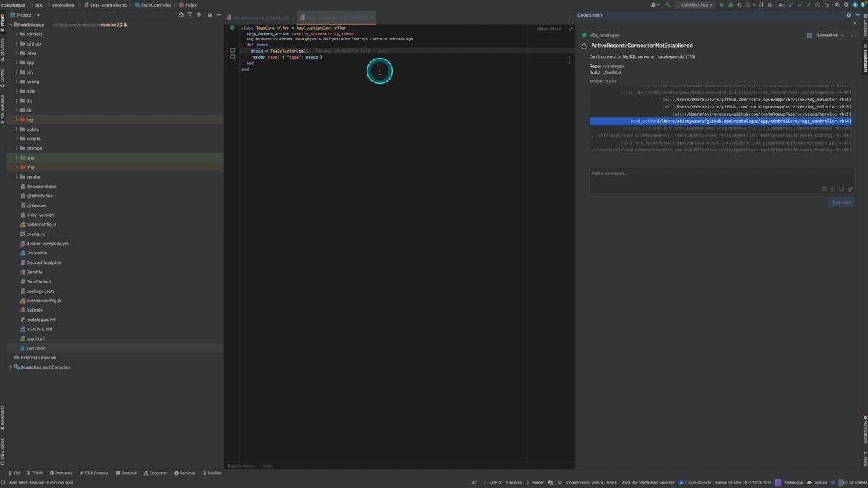Open the Services tool window tab
The height and width of the screenshot is (488, 868).
(184, 473)
